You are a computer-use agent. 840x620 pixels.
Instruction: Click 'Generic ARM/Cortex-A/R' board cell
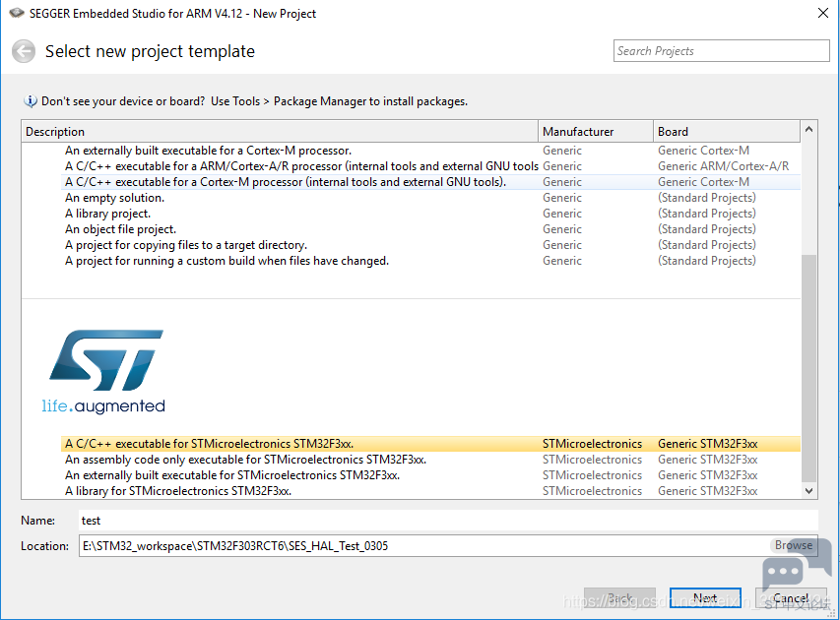coord(723,166)
